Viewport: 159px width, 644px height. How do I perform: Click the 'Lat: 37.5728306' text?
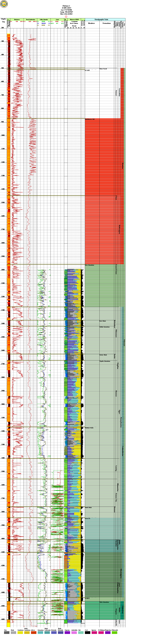click(67, 10)
